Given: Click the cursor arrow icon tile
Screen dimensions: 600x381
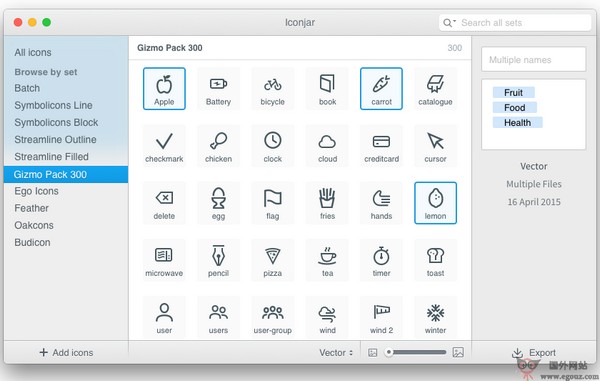Looking at the screenshot, I should tap(435, 146).
